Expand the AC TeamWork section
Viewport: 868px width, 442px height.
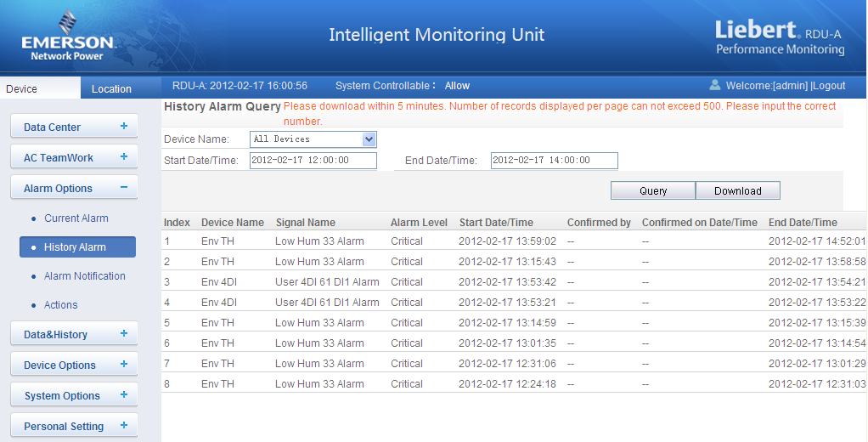[124, 157]
